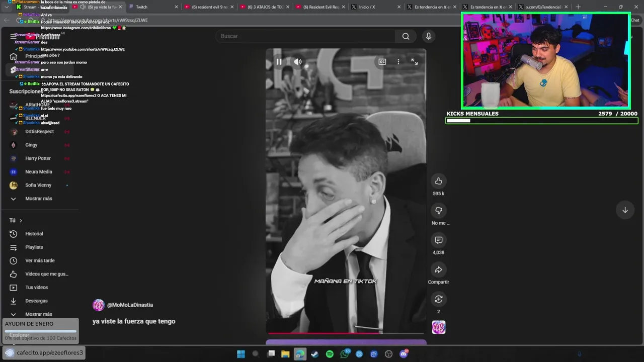Open the YouTube hamburger guide menu
The image size is (644, 362).
tap(13, 36)
